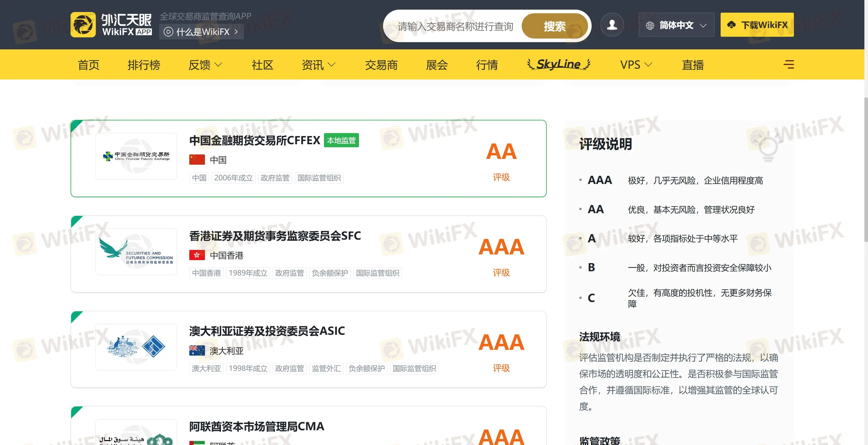Click the 评级说明 heading
The width and height of the screenshot is (868, 445).
pyautogui.click(x=605, y=144)
